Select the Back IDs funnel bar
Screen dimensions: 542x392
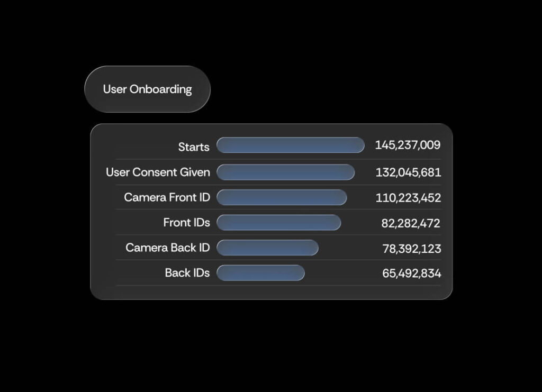260,273
